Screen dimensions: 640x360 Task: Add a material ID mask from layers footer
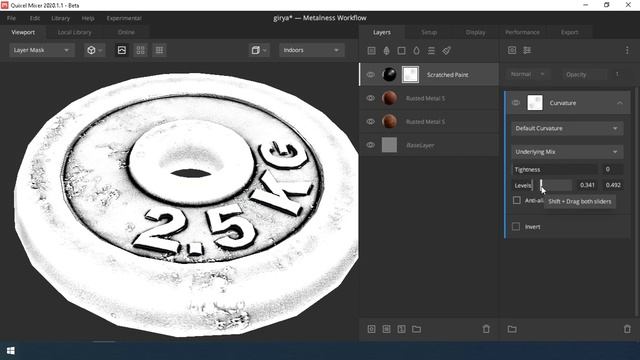402,329
